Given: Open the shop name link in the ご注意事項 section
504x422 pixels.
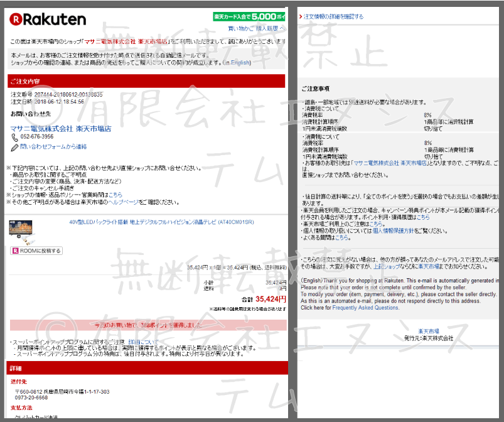Looking at the screenshot, I should 390,163.
